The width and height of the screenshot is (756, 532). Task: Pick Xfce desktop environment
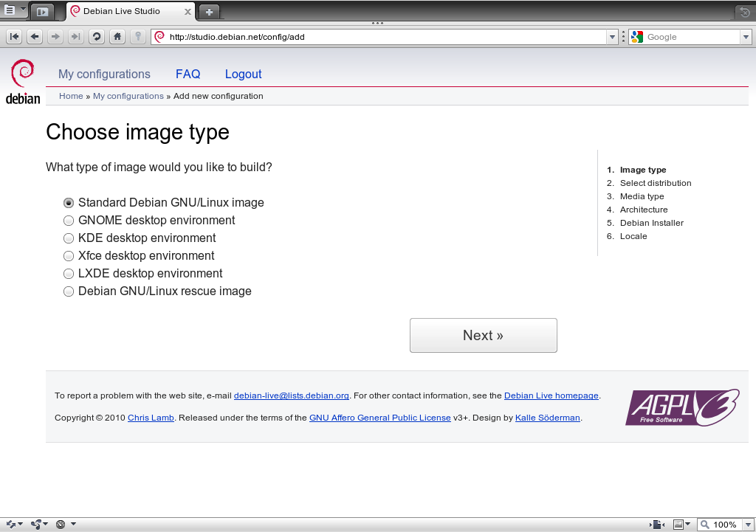(x=69, y=256)
